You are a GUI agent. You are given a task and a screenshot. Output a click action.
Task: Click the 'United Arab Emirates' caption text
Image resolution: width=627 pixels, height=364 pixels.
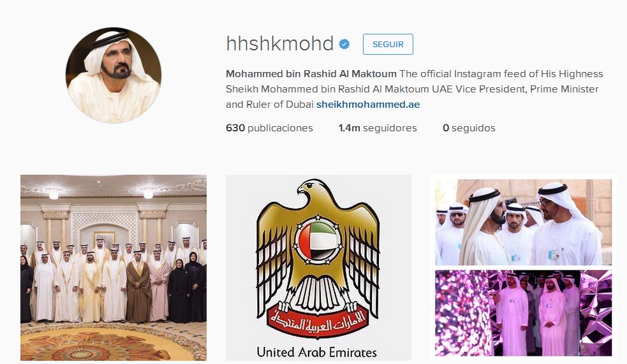[317, 352]
